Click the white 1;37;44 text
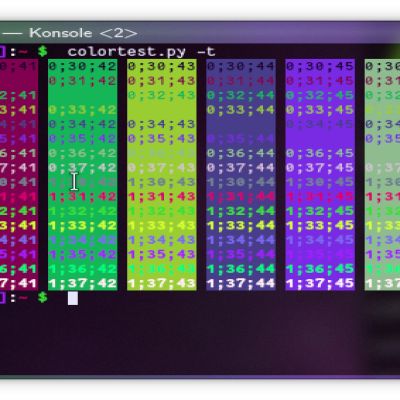The width and height of the screenshot is (400, 400). tap(241, 284)
